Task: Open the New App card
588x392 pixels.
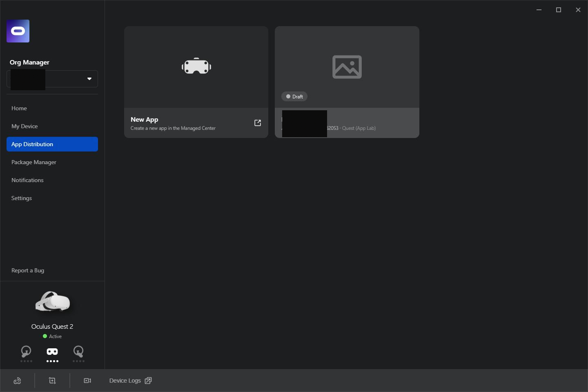Action: [196, 82]
